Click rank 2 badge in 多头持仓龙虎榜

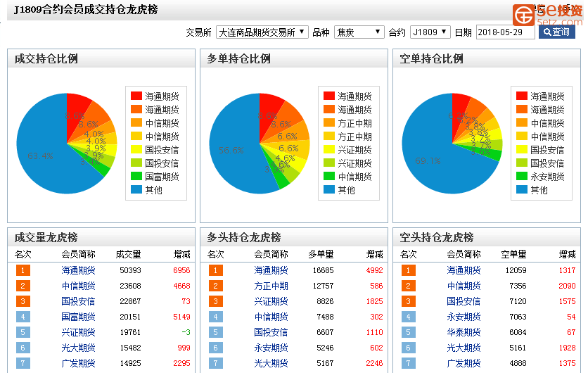click(x=216, y=286)
